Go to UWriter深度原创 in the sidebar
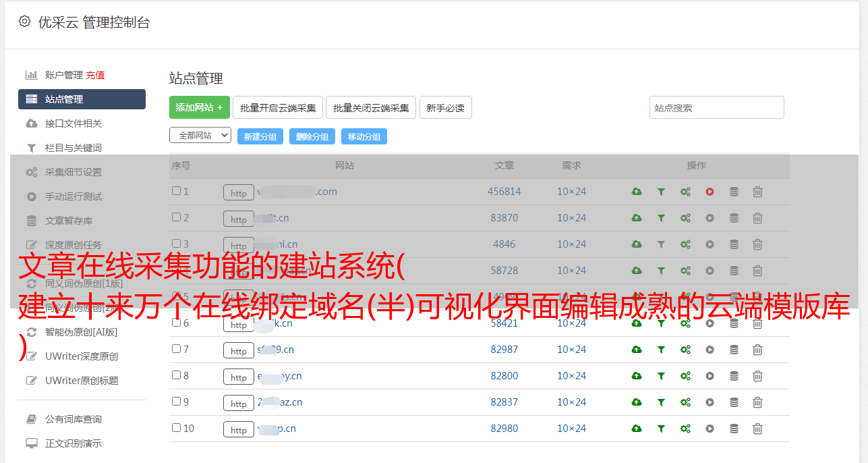 [x=81, y=356]
